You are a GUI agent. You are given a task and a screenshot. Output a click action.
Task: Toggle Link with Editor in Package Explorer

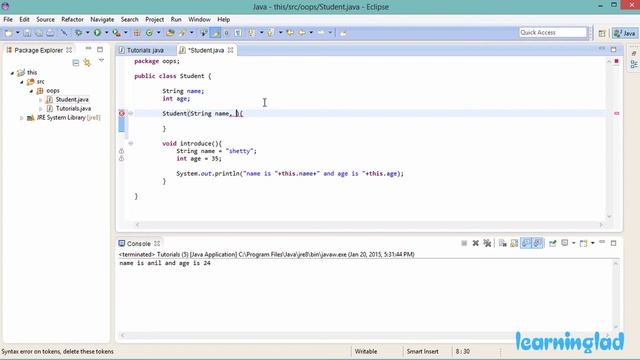(87, 62)
